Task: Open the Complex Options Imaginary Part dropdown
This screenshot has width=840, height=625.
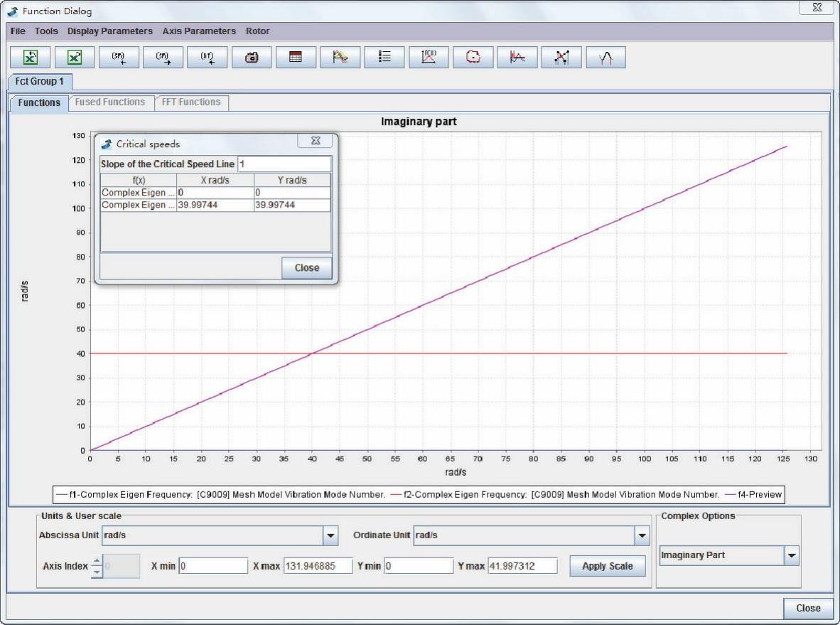Action: tap(792, 555)
